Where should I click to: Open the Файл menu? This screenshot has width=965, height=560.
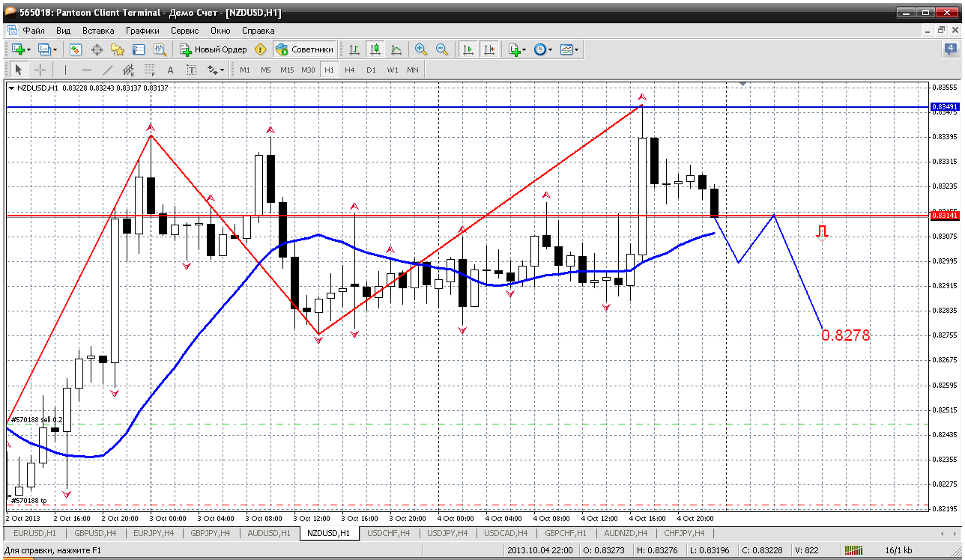coord(34,31)
